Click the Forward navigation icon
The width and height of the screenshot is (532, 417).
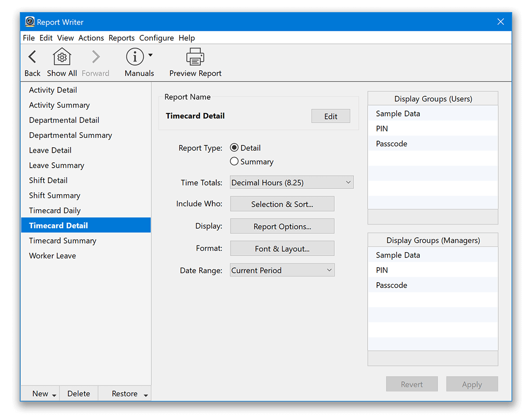pyautogui.click(x=95, y=57)
